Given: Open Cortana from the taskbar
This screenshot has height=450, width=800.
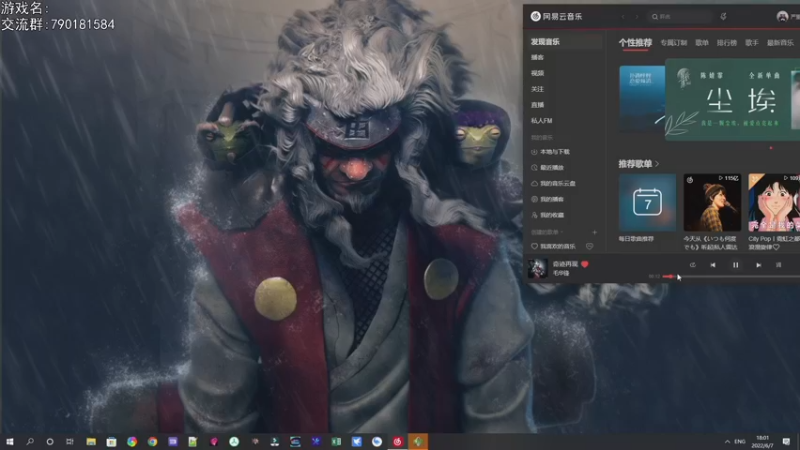Looking at the screenshot, I should (x=50, y=442).
